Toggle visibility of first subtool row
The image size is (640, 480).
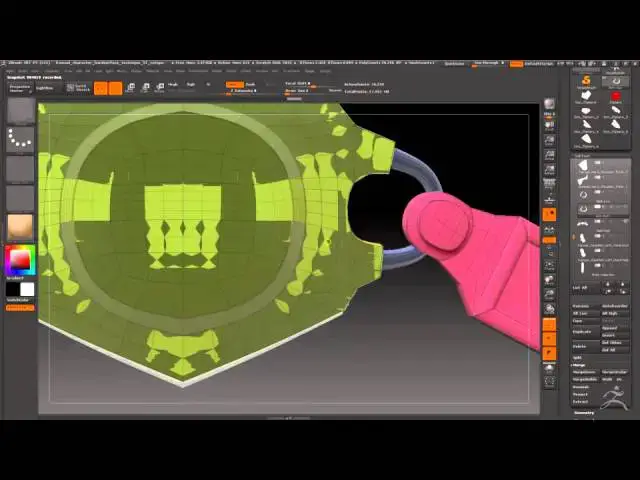[598, 163]
